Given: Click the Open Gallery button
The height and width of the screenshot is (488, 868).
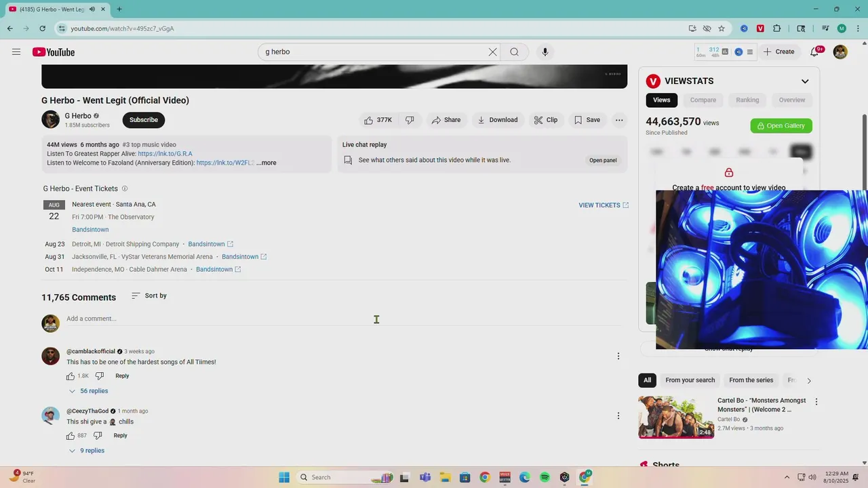Looking at the screenshot, I should pos(781,125).
